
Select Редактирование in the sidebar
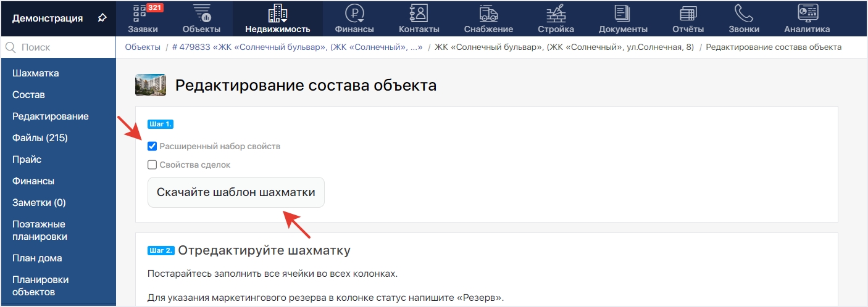(x=51, y=117)
